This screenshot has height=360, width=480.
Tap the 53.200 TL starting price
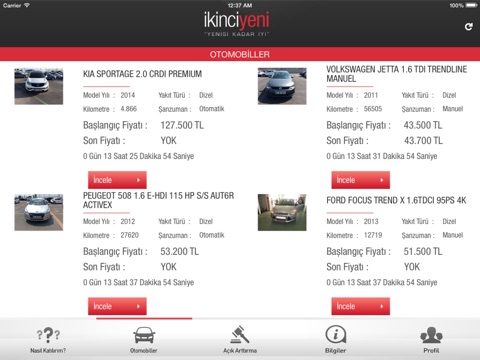pyautogui.click(x=179, y=252)
